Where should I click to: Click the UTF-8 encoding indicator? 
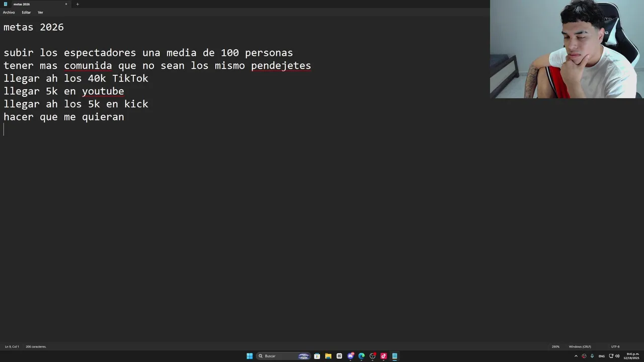coord(615,346)
